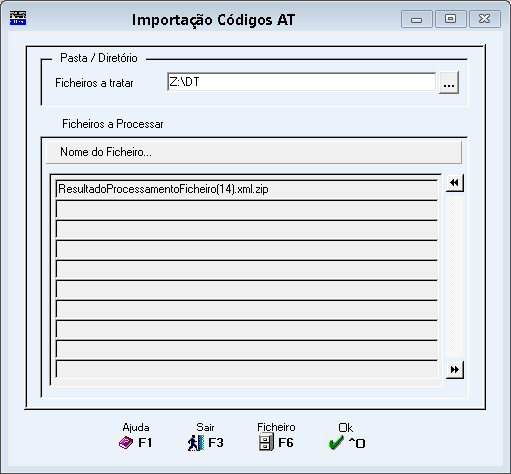This screenshot has width=511, height=474.
Task: Click the Ajuda F1 help book icon
Action: pos(126,443)
